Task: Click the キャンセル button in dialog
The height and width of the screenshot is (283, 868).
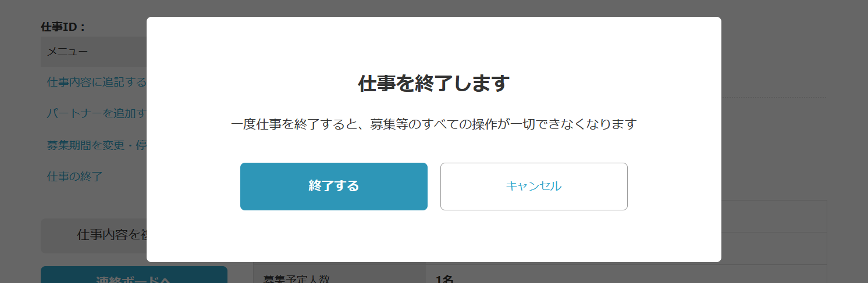Action: point(533,187)
